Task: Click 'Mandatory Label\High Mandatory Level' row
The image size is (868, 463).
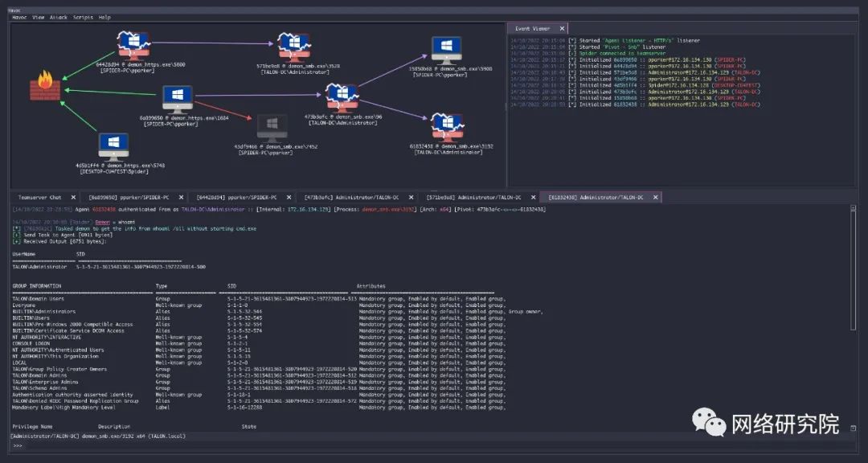Action: click(259, 408)
